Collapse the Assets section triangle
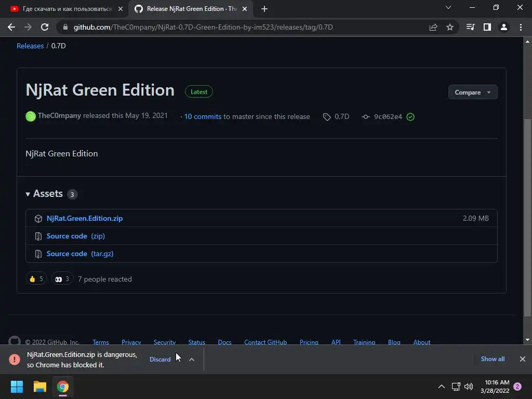 [28, 194]
